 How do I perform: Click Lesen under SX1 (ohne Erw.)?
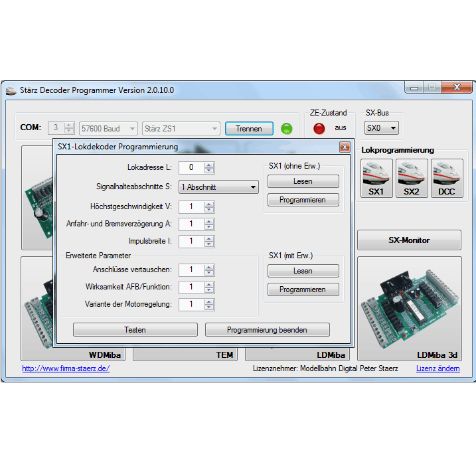click(x=303, y=181)
